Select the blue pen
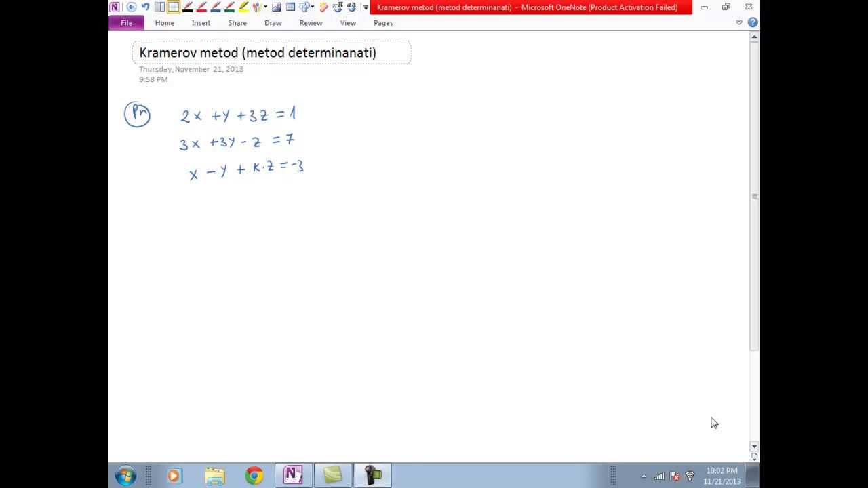The height and width of the screenshot is (488, 868). pos(216,7)
